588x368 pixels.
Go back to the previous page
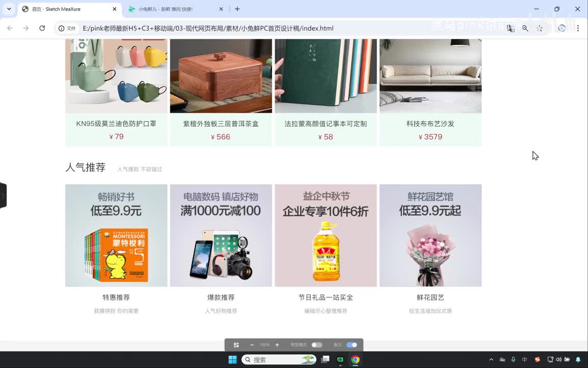pos(10,28)
